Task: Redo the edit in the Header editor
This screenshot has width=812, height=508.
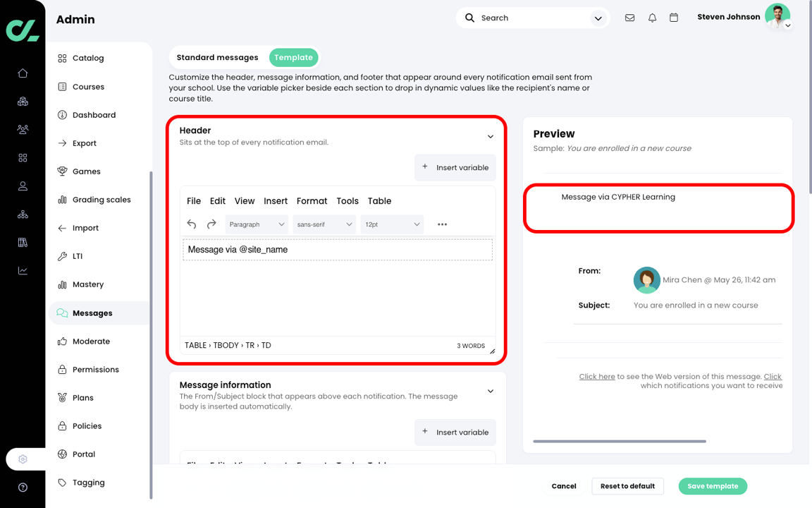Action: [x=211, y=224]
